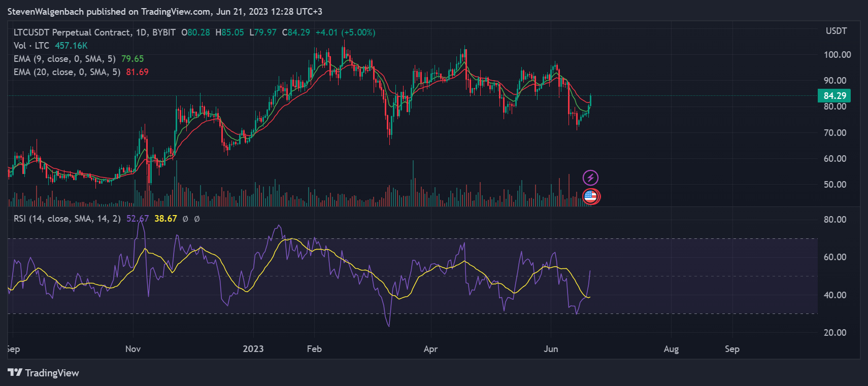The width and height of the screenshot is (868, 386).
Task: Select the green 84.29 current price tag
Action: pos(834,96)
